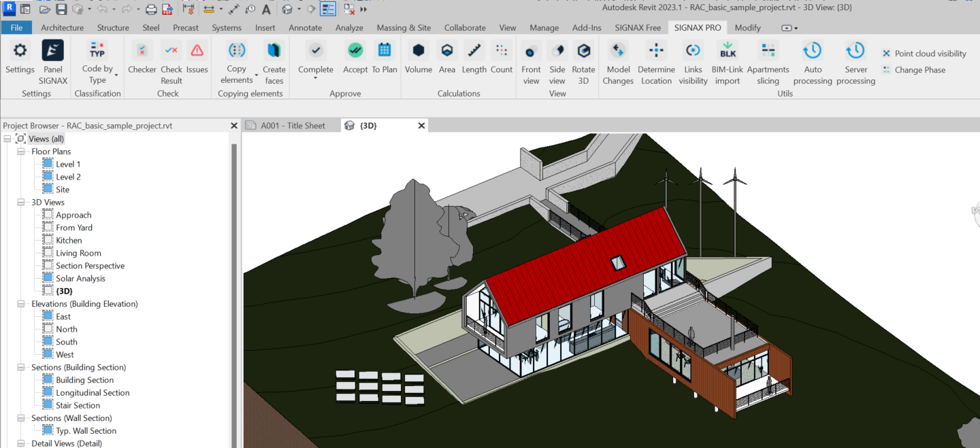Viewport: 980px width, 448px height.
Task: Open the Issues warning icon
Action: (x=197, y=51)
